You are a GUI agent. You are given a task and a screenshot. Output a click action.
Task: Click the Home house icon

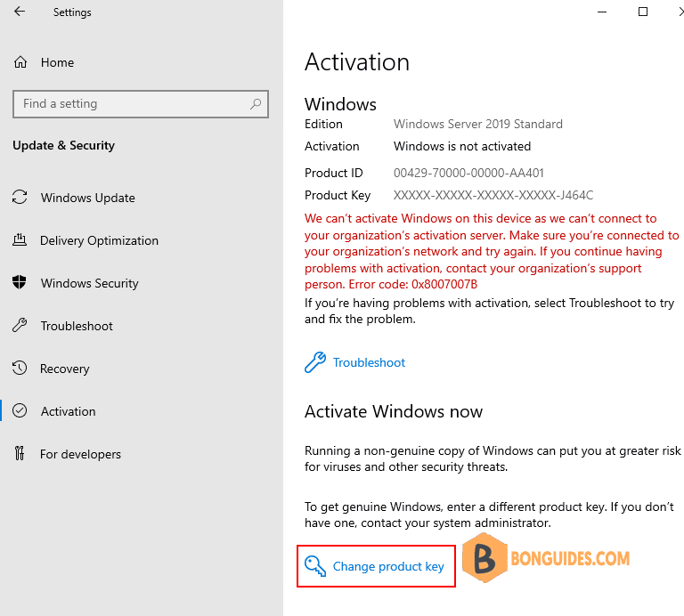pos(20,62)
